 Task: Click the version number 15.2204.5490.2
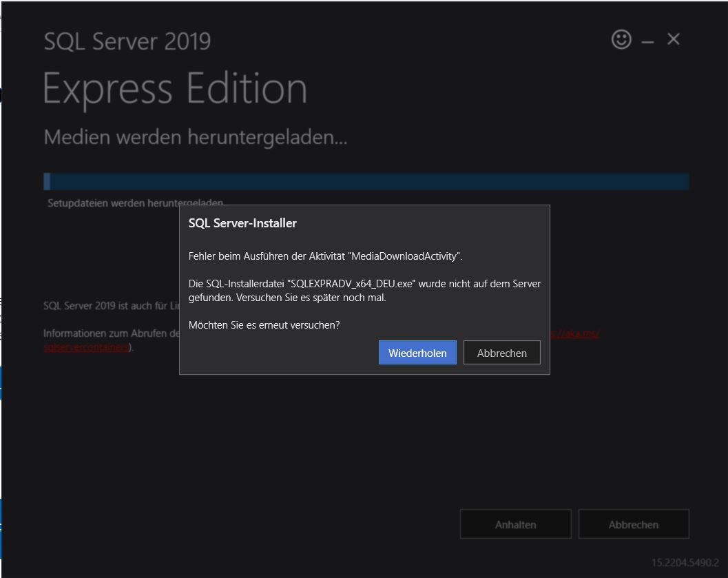pos(685,563)
